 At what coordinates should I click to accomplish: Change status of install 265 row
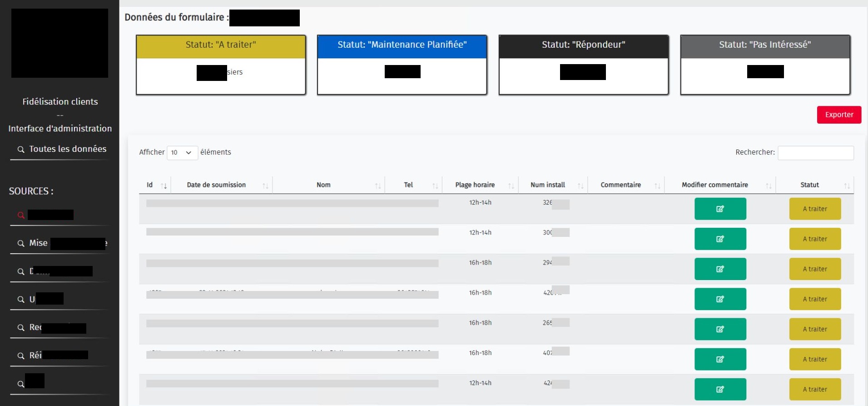point(815,329)
